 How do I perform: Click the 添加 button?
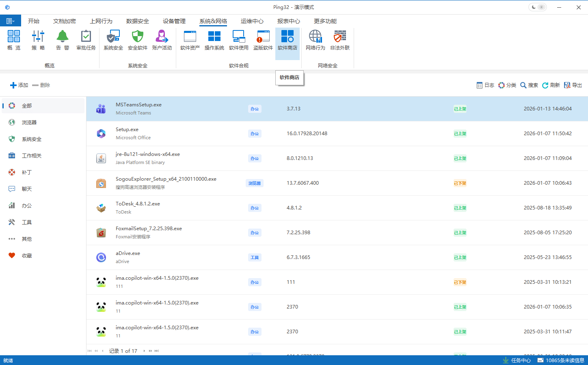click(x=19, y=85)
